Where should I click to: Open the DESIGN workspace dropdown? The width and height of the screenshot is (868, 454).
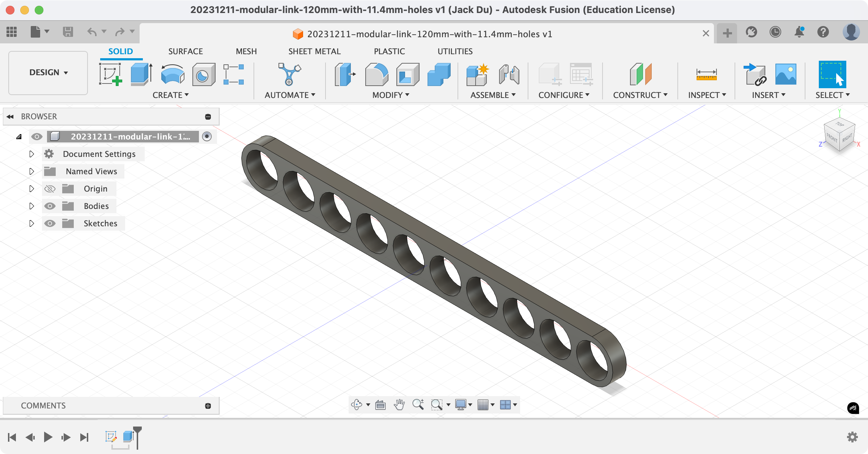[48, 73]
